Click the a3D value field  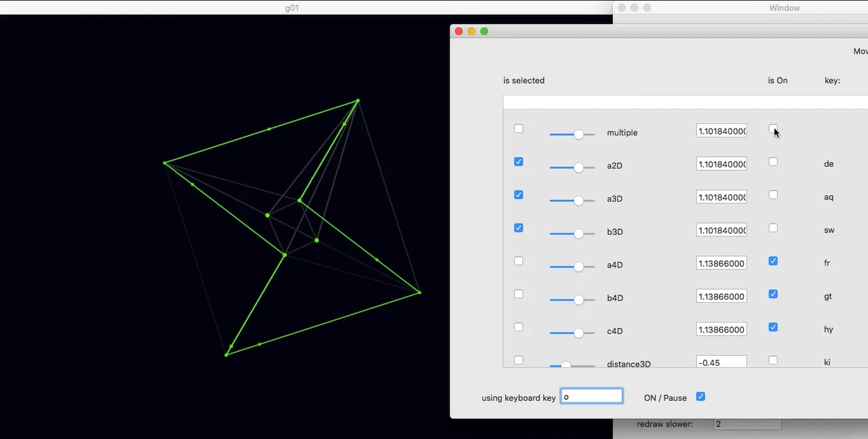pyautogui.click(x=722, y=197)
